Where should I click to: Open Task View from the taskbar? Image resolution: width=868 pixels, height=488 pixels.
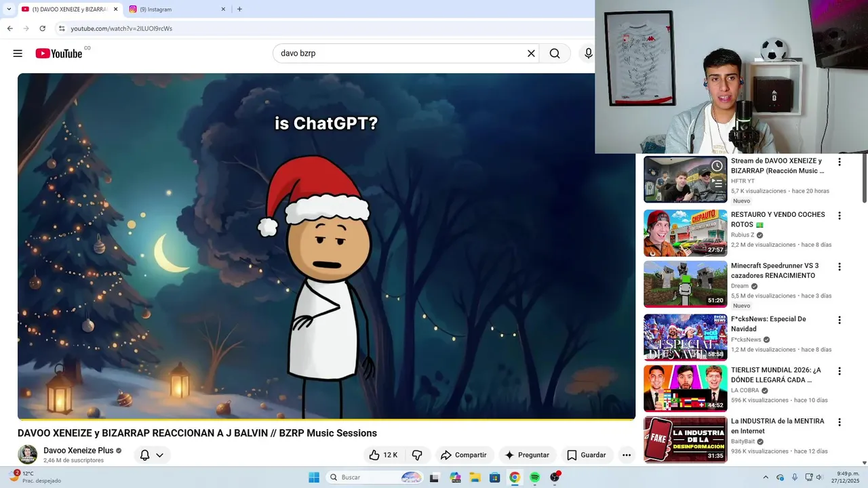434,477
